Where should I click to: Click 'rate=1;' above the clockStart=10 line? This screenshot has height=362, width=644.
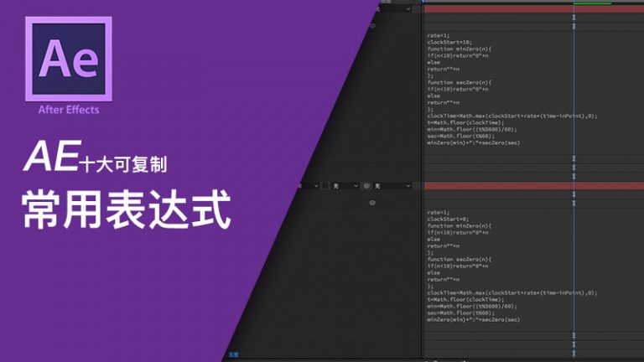439,36
